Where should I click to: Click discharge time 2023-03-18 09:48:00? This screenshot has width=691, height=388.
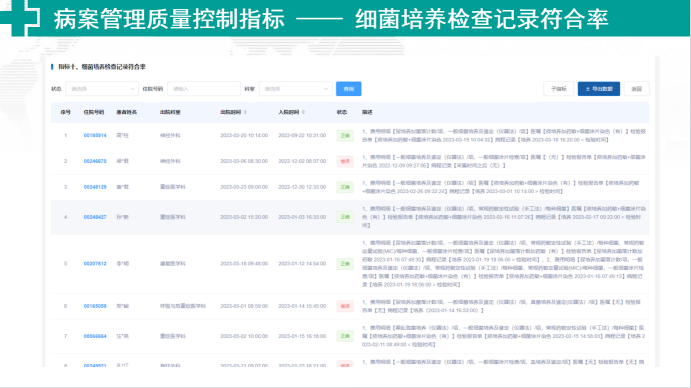pos(244,264)
